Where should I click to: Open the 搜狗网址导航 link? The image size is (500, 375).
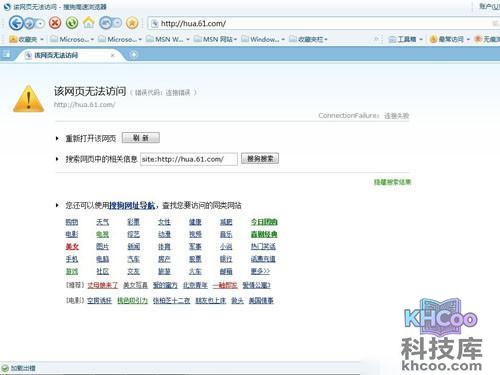click(x=132, y=205)
